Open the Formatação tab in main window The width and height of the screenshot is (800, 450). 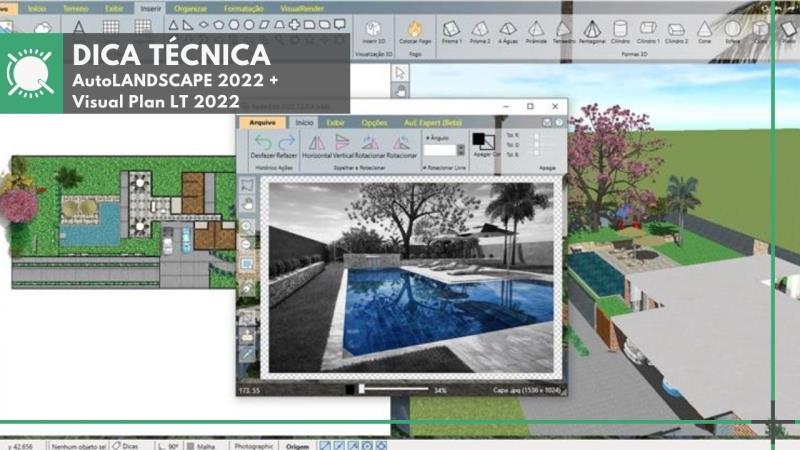click(x=243, y=9)
